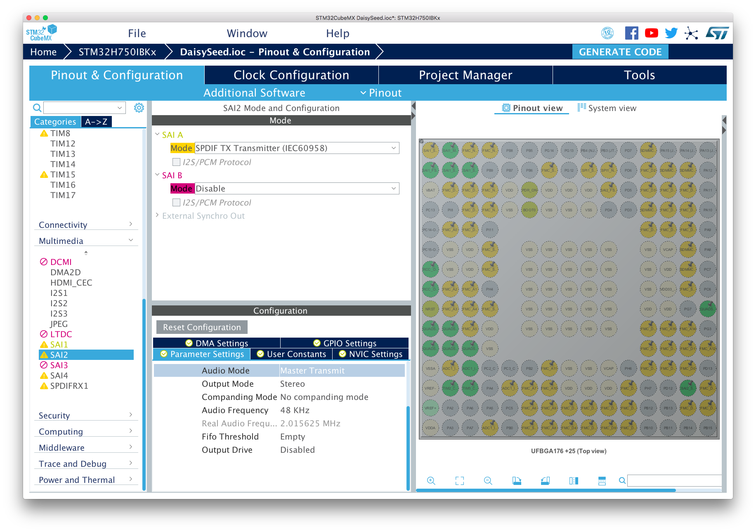This screenshot has height=532, width=756.
Task: Enable I2S/PCM Protocol checkbox under SAI A
Action: point(176,162)
